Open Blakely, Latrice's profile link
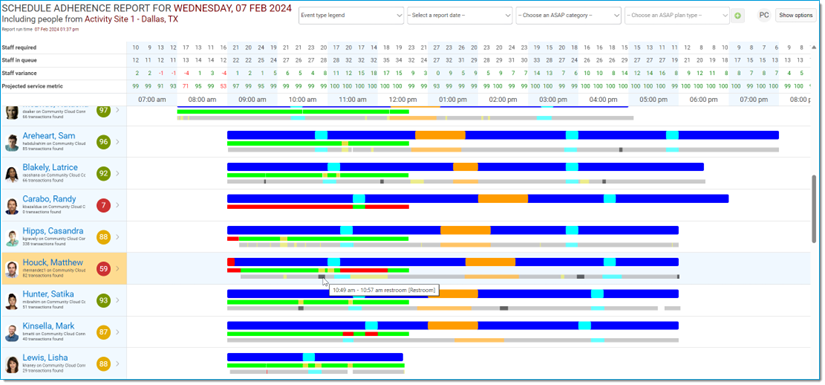Screen dimensions: 825x385 [x=50, y=167]
